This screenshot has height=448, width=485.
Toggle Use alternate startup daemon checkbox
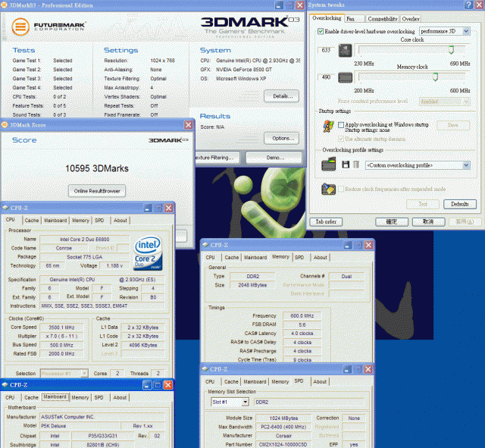(x=341, y=139)
